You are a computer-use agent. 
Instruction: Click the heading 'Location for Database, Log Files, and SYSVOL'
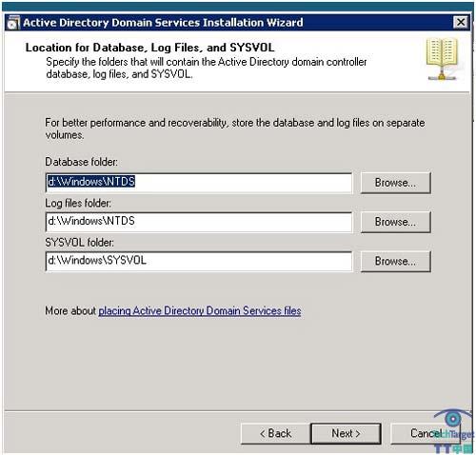click(149, 48)
